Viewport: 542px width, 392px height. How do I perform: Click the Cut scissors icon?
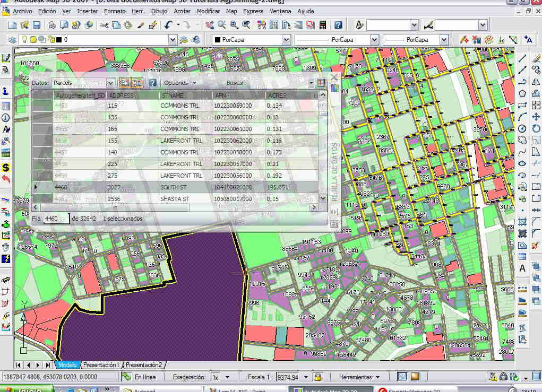pos(104,25)
